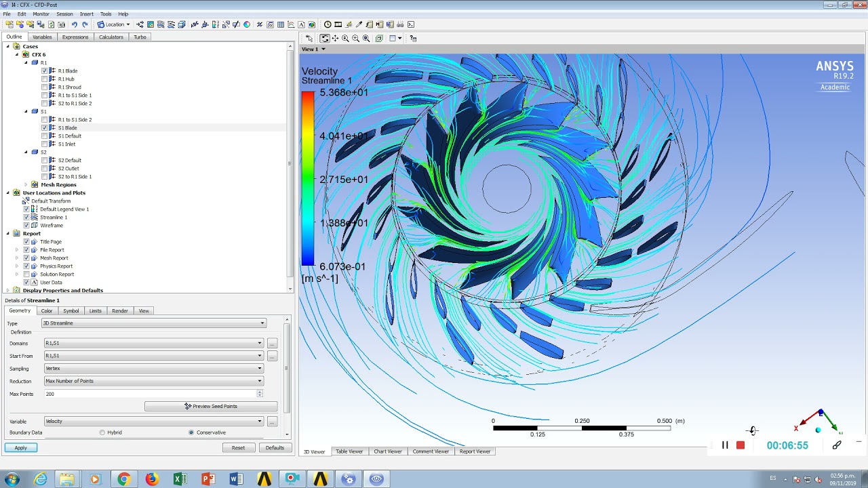The width and height of the screenshot is (868, 488).
Task: Open the Color Map toolbar icon
Action: point(246,24)
